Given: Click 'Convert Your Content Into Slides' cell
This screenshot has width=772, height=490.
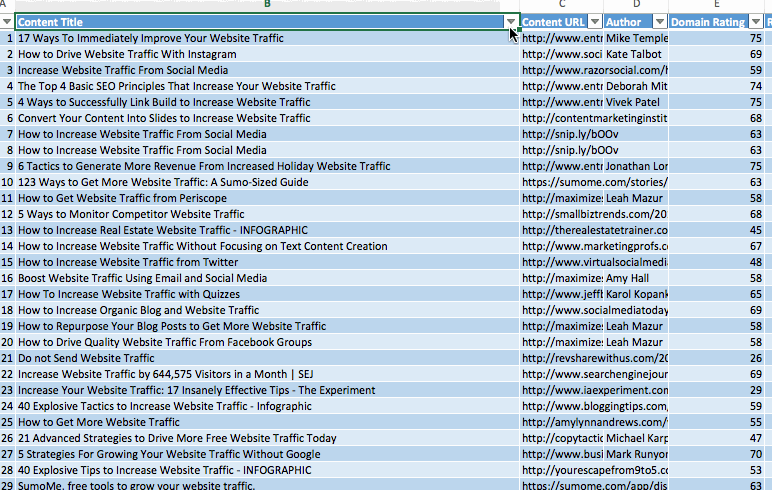Looking at the screenshot, I should point(267,118).
